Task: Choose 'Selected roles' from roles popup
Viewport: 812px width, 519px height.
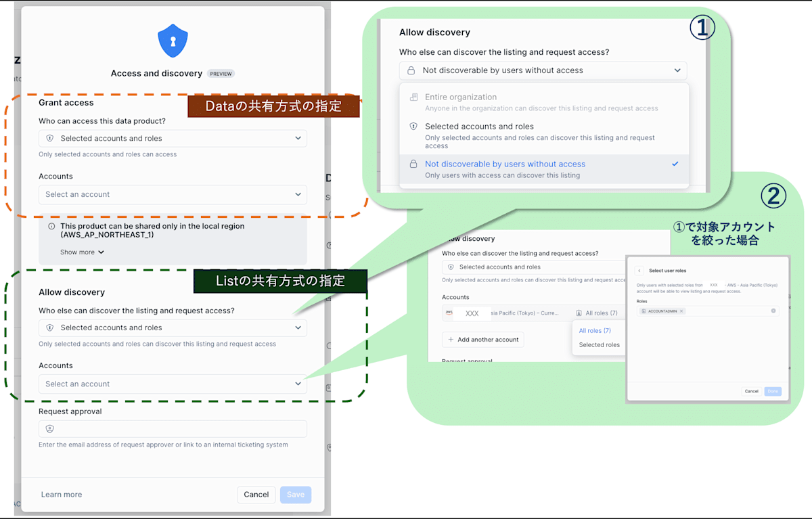Action: pos(600,344)
